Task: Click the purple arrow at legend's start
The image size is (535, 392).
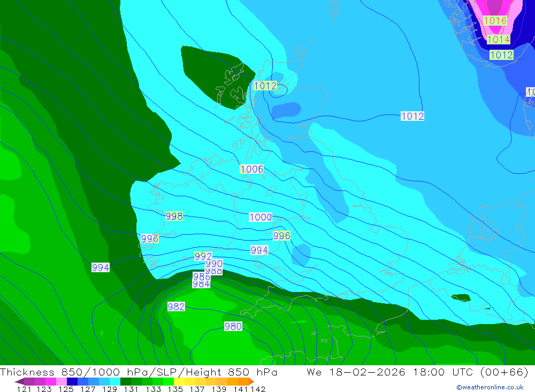Action: tap(19, 381)
